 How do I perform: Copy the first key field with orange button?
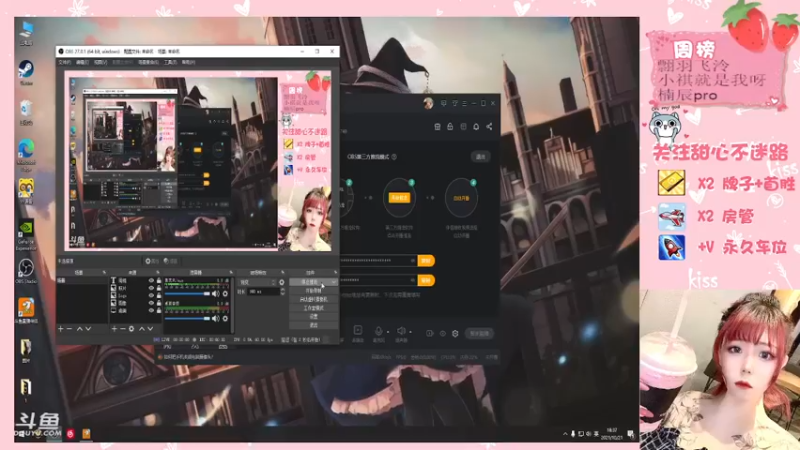click(426, 261)
